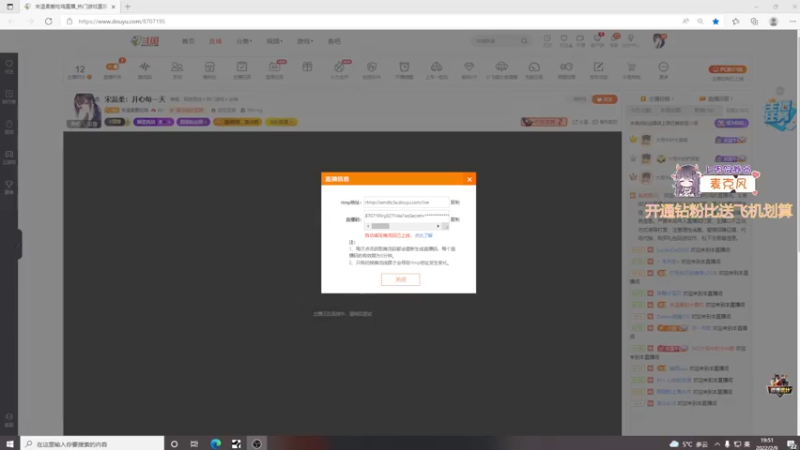Click the orange PC客户端 button

pos(728,69)
